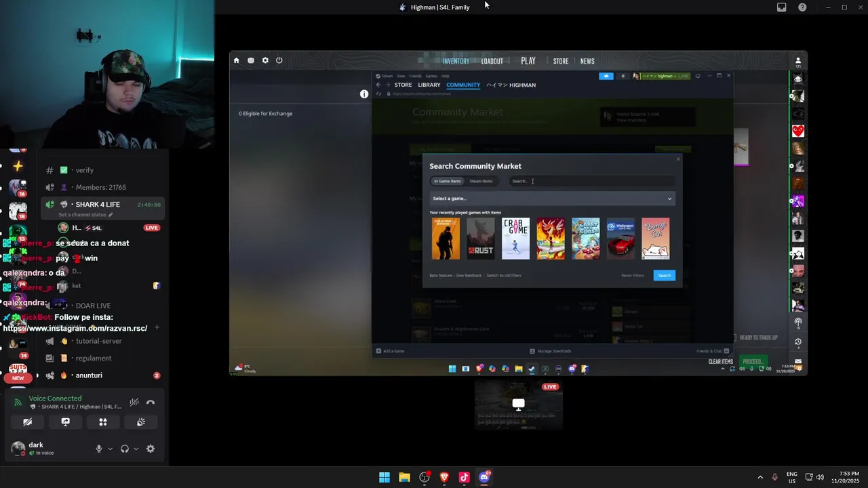Click blue Search button in dialog
Screen dimensions: 868x488
coord(665,275)
